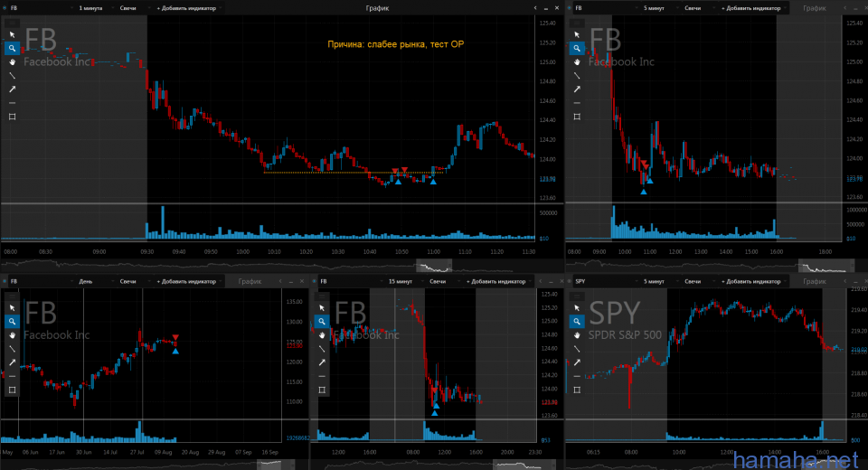This screenshot has width=868, height=470.
Task: Choose the line tool in FB 5 минут chart
Action: coord(577,76)
